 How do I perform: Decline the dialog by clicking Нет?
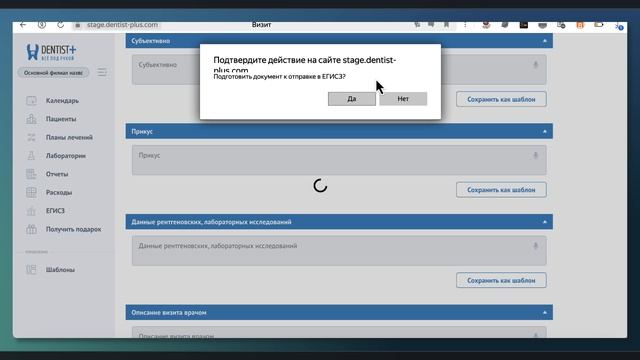(x=403, y=99)
